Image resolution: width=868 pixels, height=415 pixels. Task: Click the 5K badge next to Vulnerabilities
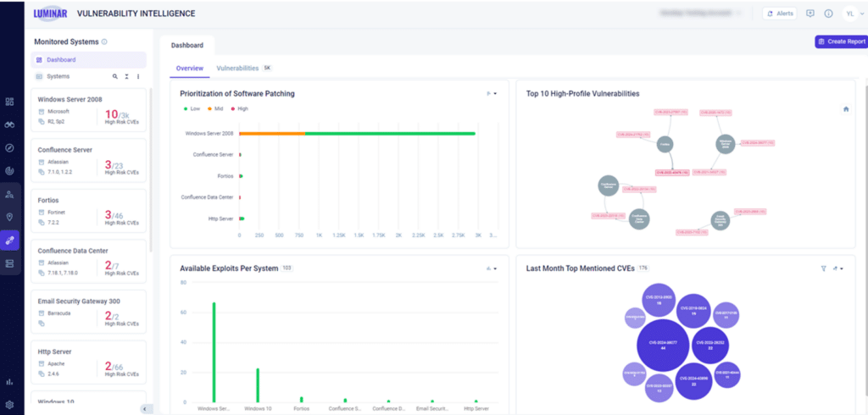[267, 68]
